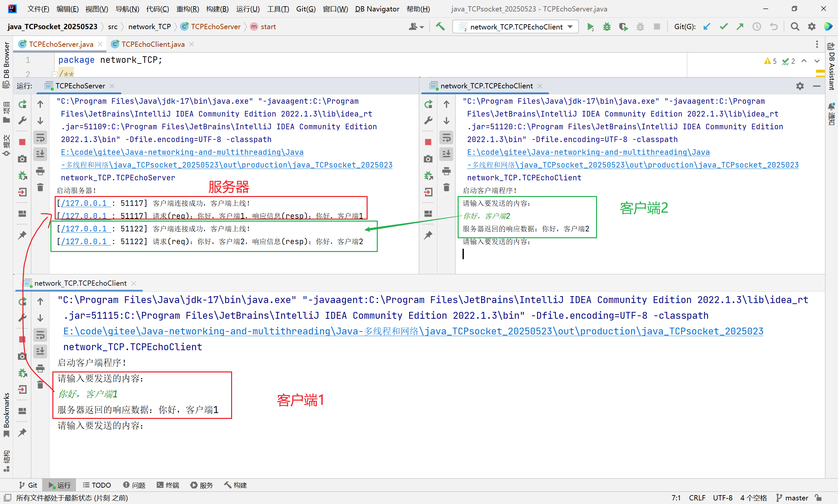Click the green Run button in toolbar
838x504 pixels.
click(x=590, y=27)
